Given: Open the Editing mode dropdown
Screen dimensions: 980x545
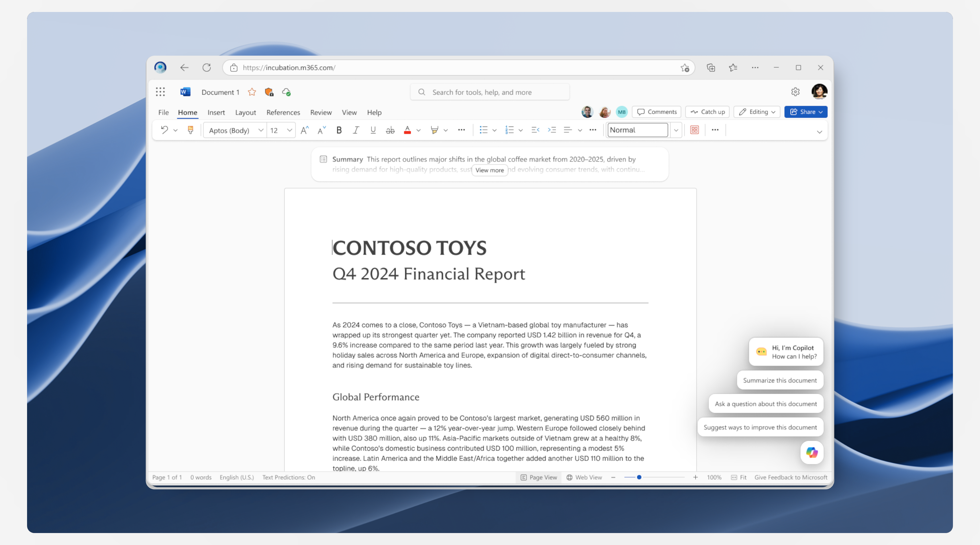Looking at the screenshot, I should (x=757, y=112).
